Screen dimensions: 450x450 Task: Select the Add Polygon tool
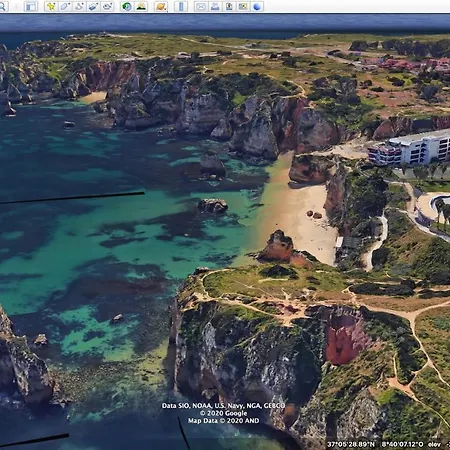coord(65,6)
